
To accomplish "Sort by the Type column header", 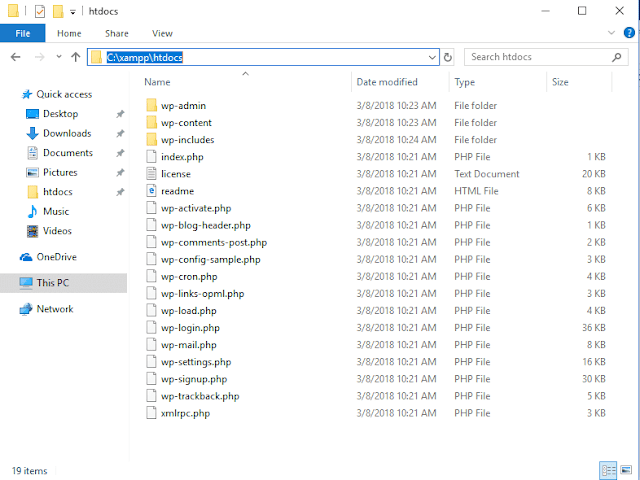I will [464, 82].
